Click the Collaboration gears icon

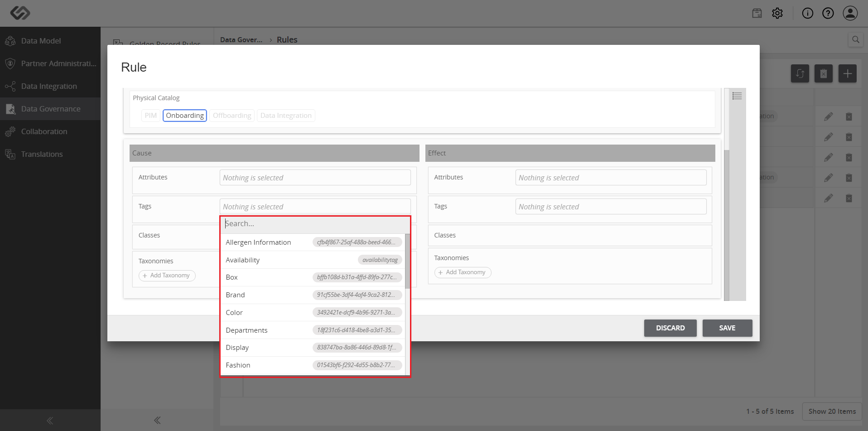tap(10, 131)
